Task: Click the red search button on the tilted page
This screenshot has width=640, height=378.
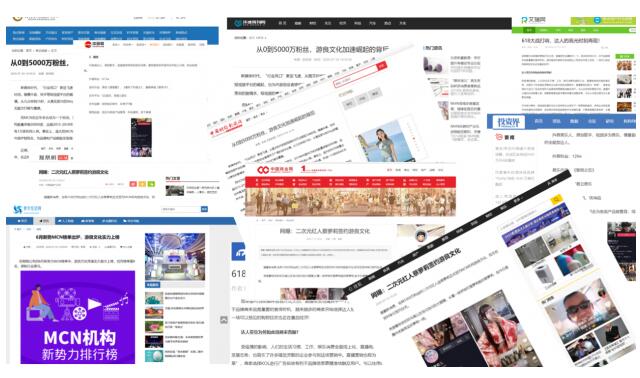Action: pos(381,65)
